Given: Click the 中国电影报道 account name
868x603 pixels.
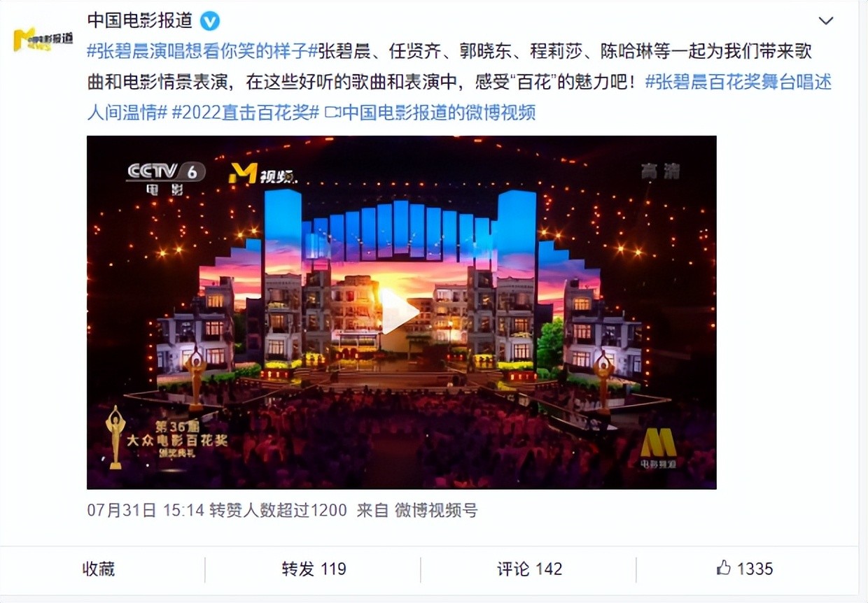Looking at the screenshot, I should point(140,20).
